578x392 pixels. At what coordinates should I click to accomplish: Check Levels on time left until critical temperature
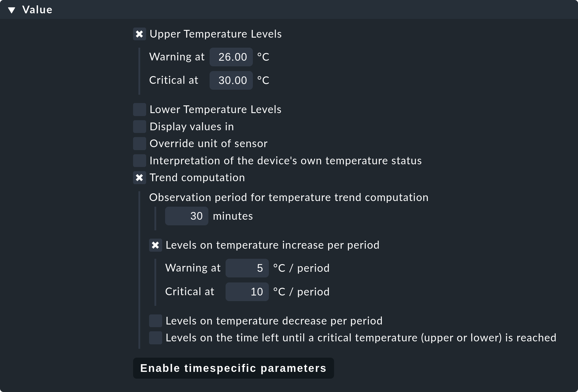point(156,338)
